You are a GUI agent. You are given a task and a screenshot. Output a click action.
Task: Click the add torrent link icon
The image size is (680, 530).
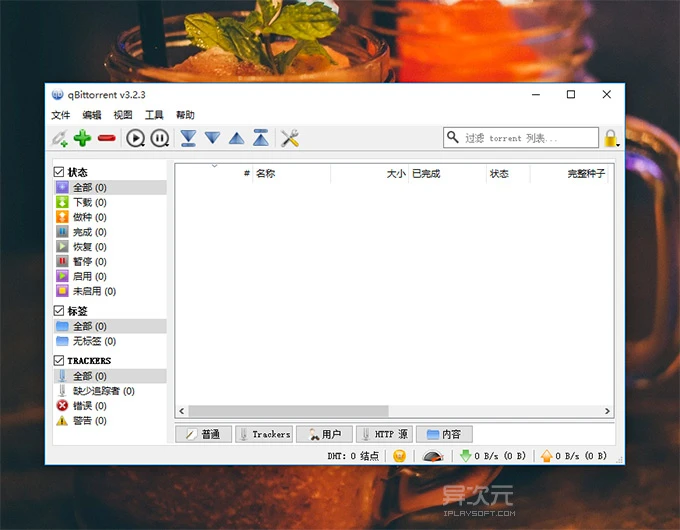[59, 138]
